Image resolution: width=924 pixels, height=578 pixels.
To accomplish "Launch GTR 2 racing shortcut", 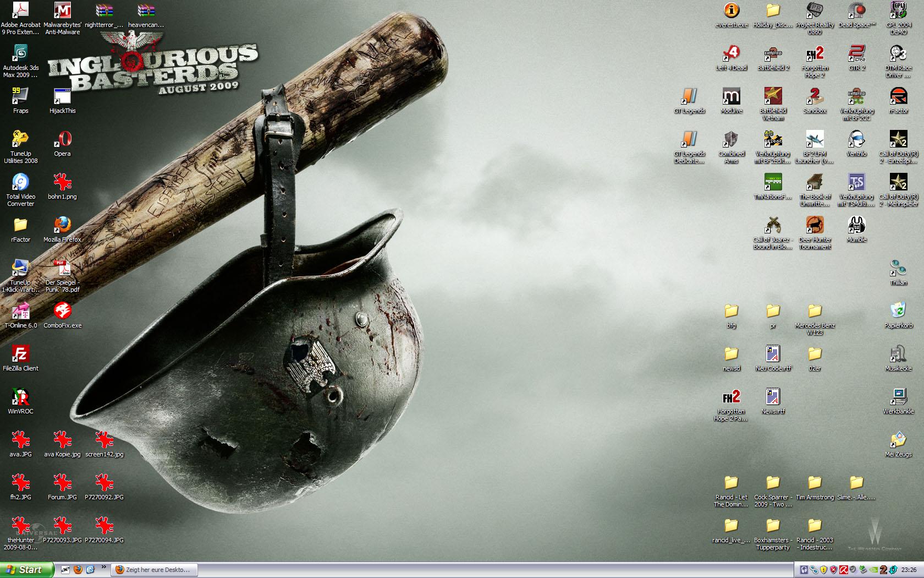I will pos(856,58).
